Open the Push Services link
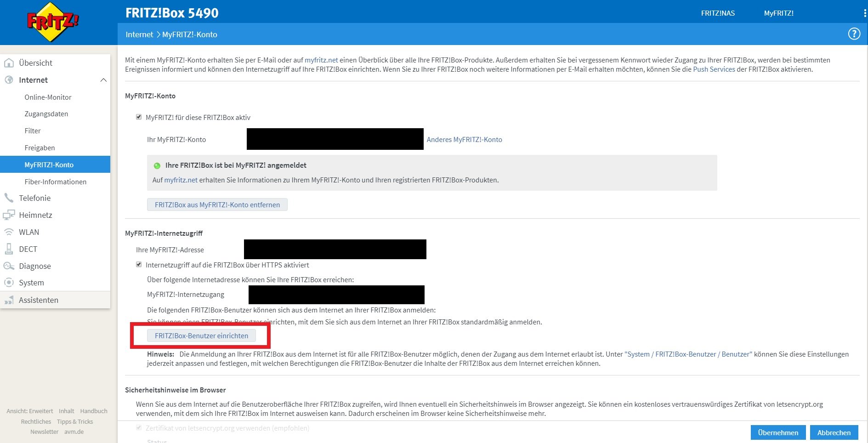The width and height of the screenshot is (868, 443). tap(714, 69)
